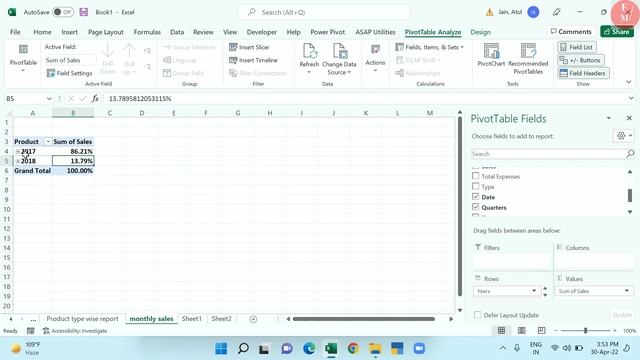Click the Comments button
The height and width of the screenshot is (360, 640).
pyautogui.click(x=571, y=31)
